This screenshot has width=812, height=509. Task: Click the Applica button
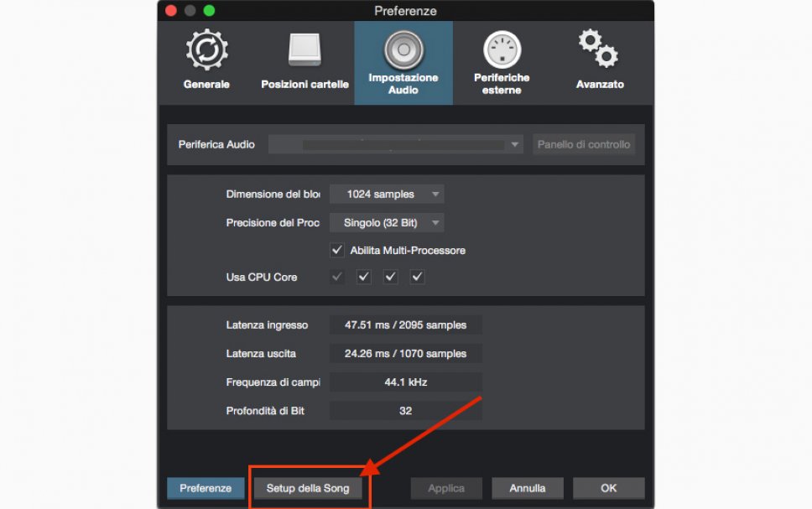click(x=446, y=488)
